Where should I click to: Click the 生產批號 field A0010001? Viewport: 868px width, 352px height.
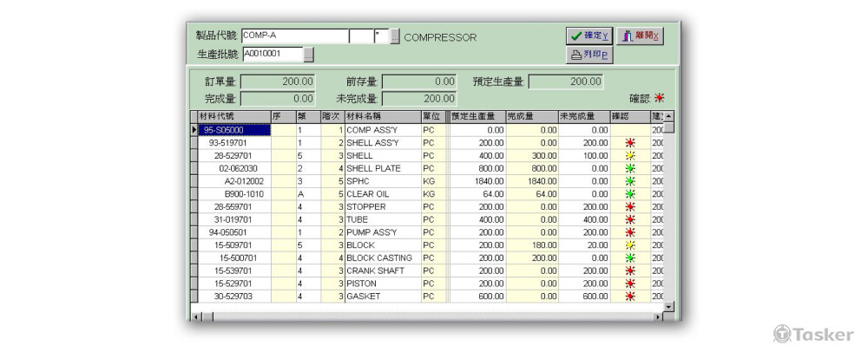pos(273,54)
